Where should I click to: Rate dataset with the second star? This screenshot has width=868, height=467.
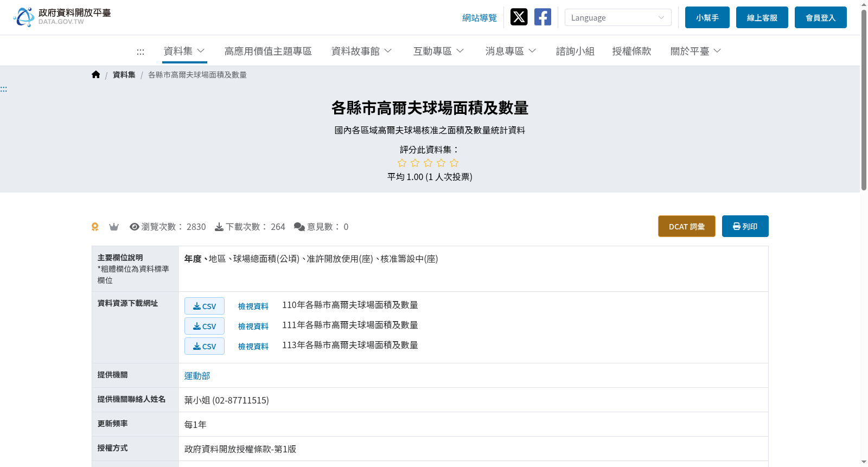(x=415, y=163)
